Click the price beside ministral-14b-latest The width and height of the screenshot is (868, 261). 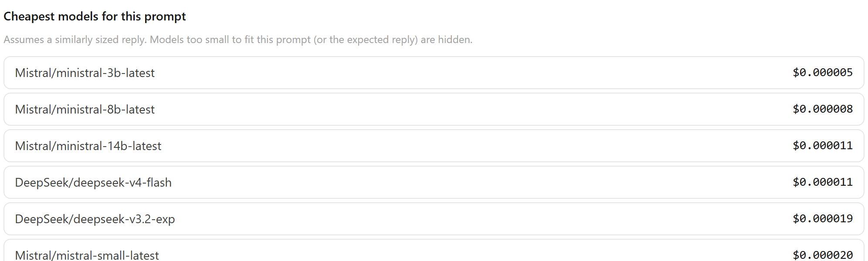point(823,145)
